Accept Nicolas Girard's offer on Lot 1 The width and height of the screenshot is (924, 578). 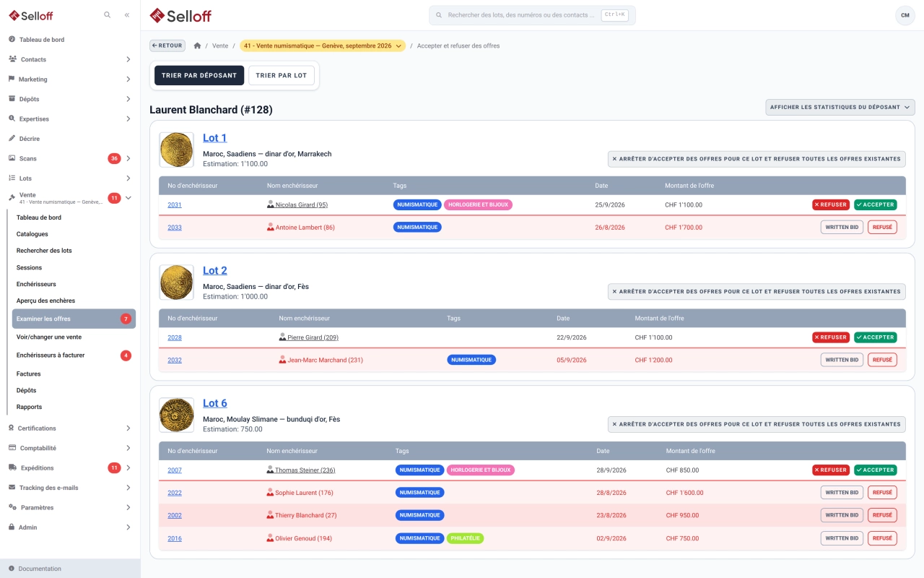pyautogui.click(x=875, y=204)
